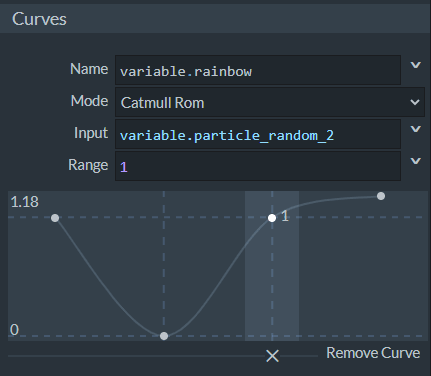Click the Input field with variable.particle_random_2
431x376 pixels.
[x=258, y=134]
